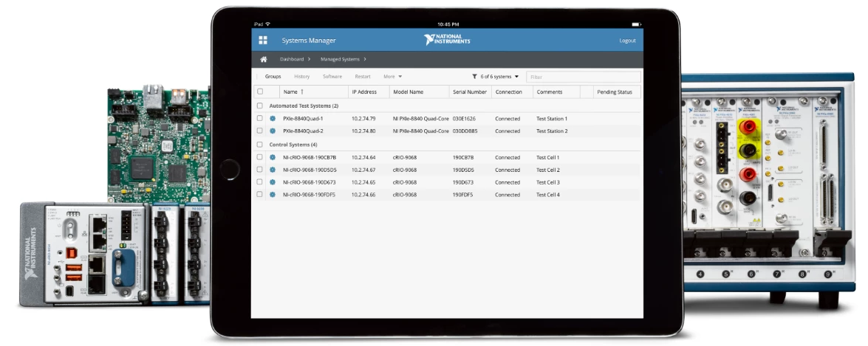The image size is (868, 346).
Task: Click the Filter text field
Action: (x=584, y=77)
